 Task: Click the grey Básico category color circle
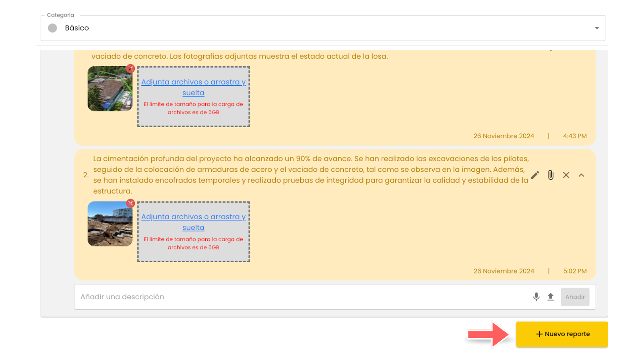tap(52, 28)
